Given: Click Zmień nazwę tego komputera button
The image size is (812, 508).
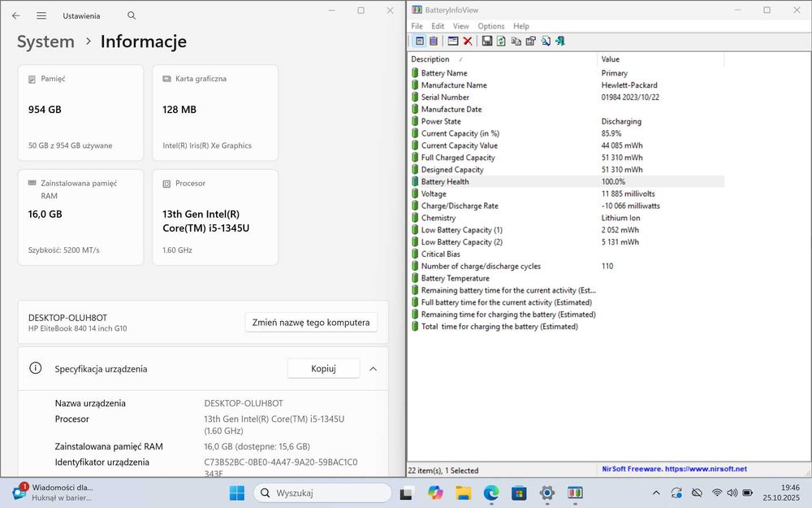Looking at the screenshot, I should [x=311, y=322].
